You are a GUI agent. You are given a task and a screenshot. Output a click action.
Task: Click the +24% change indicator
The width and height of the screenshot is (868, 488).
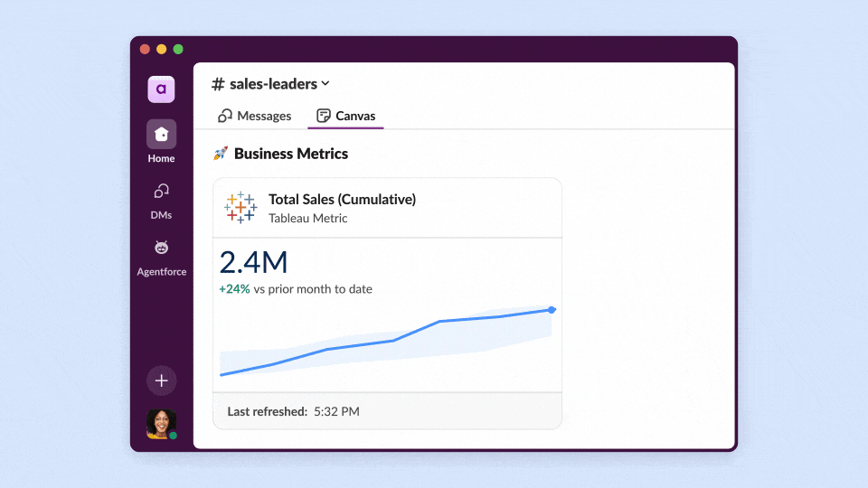234,289
